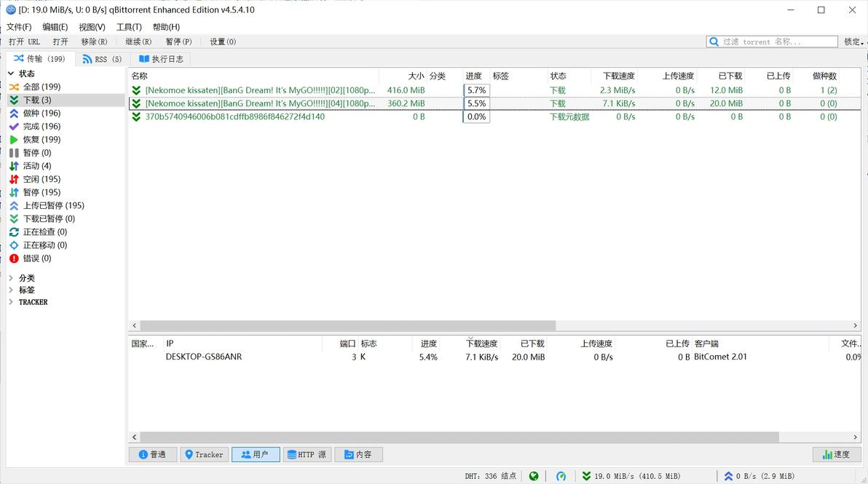
Task: Click the 0.0% progress bar
Action: [477, 116]
